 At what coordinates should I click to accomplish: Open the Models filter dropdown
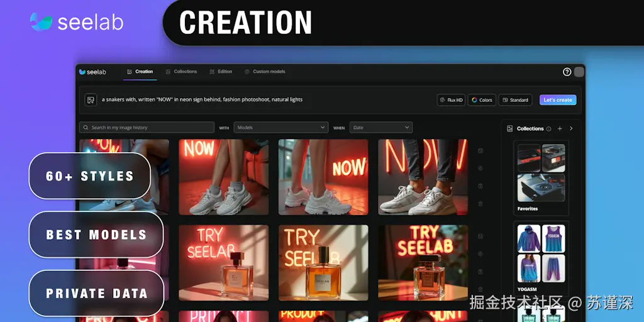tap(281, 127)
